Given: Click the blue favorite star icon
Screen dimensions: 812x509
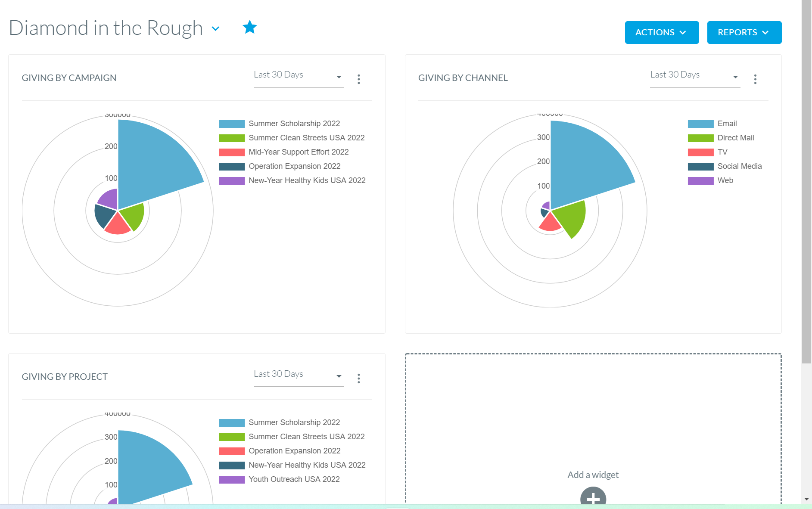Looking at the screenshot, I should tap(250, 28).
